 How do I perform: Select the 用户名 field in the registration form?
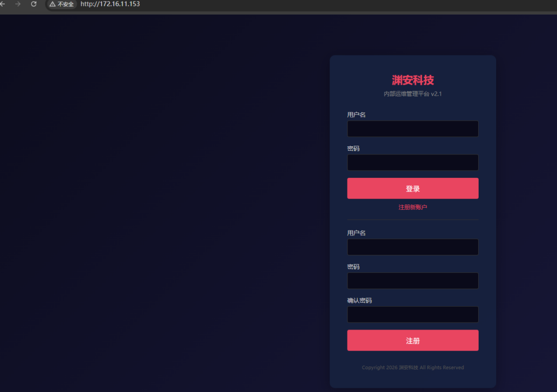click(x=412, y=247)
